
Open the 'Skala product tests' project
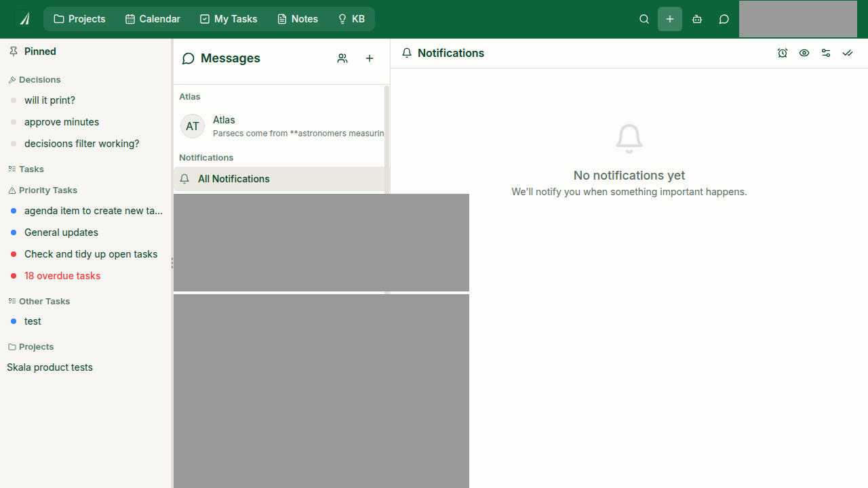point(50,367)
